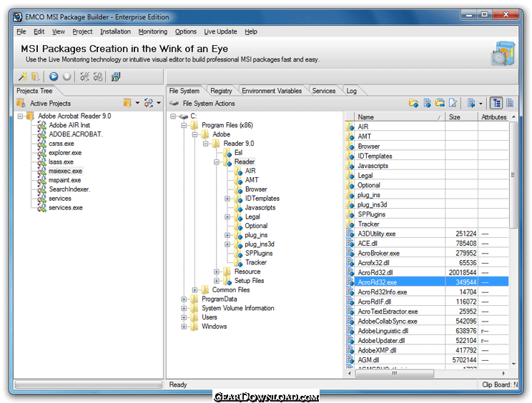The height and width of the screenshot is (403, 532).
Task: Switch to the Services tab
Action: click(324, 91)
